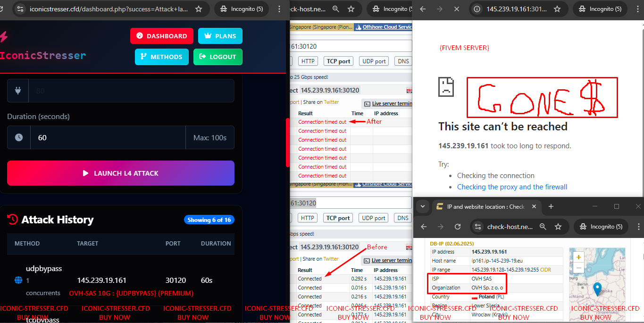Image resolution: width=644 pixels, height=323 pixels.
Task: Click DURATION column header in Attack History
Action: (x=216, y=244)
